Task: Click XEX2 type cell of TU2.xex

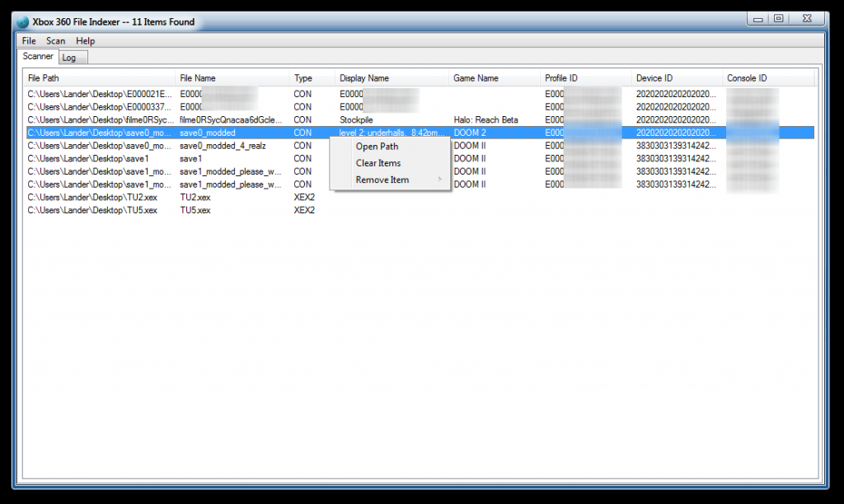Action: 304,198
